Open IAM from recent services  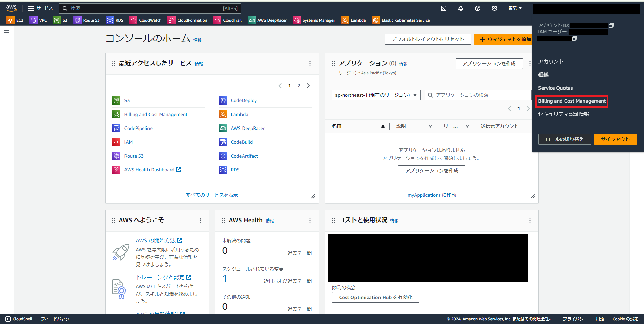[129, 142]
